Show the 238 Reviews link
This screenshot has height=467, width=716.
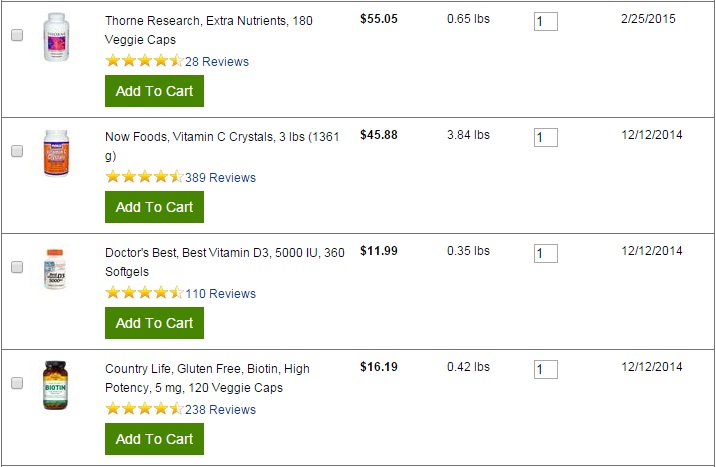220,409
